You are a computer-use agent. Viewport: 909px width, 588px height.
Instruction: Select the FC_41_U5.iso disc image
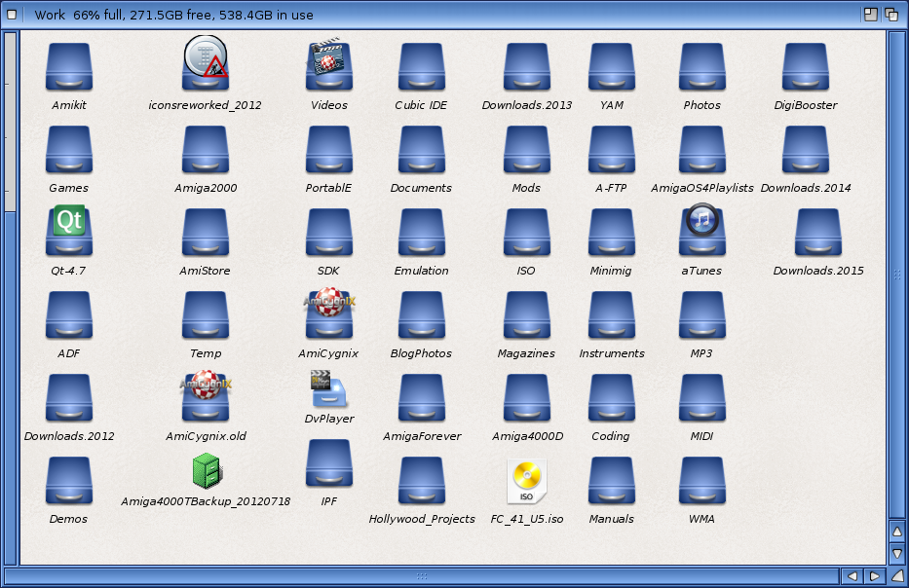tap(526, 482)
